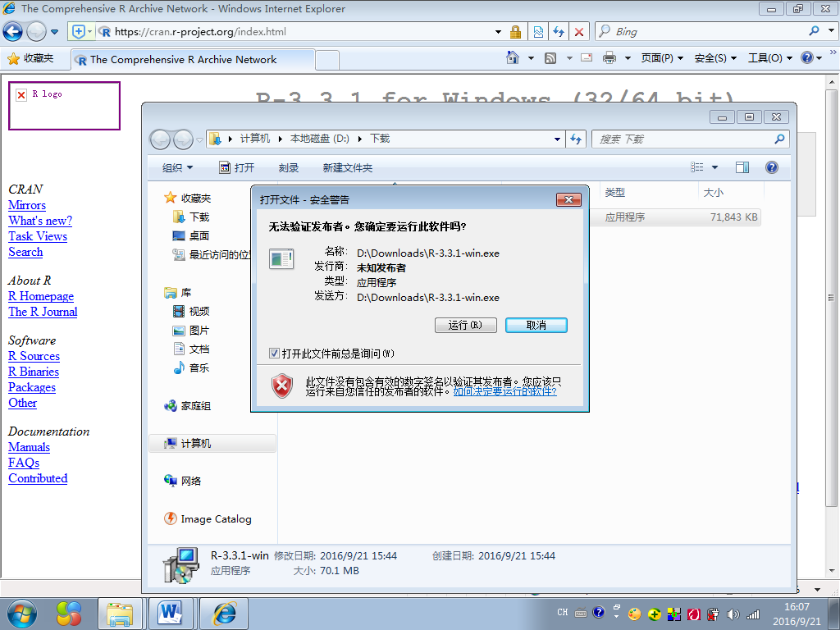840x630 pixels.
Task: Select the CRAN browser tab
Action: pos(193,59)
